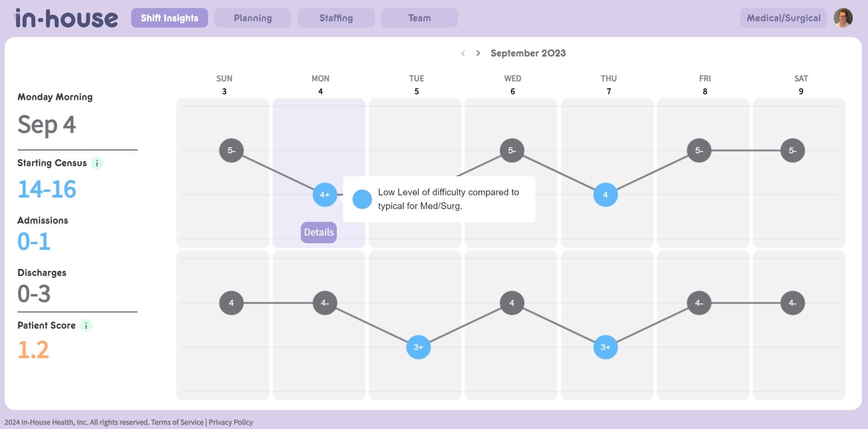This screenshot has width=868, height=429.
Task: Open the Team tab
Action: point(419,18)
